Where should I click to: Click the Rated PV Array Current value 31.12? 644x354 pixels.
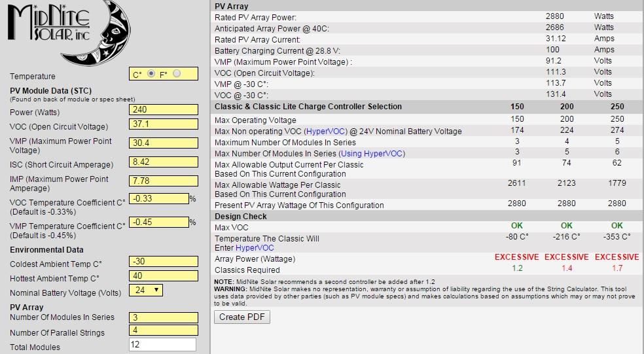coord(556,39)
